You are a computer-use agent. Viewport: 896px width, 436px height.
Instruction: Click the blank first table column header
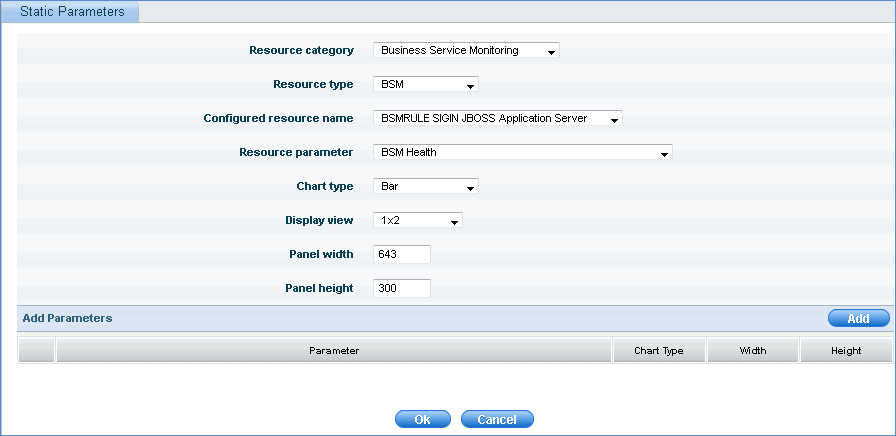coord(37,351)
